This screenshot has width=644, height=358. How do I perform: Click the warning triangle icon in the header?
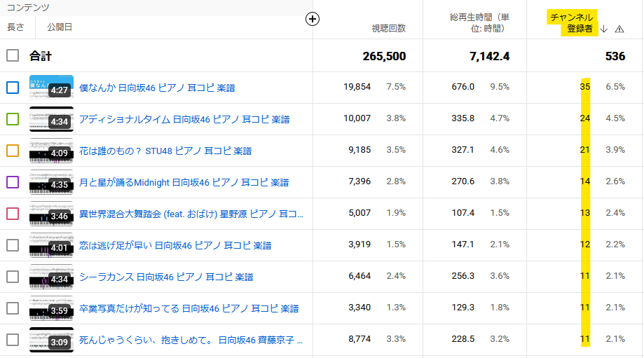[x=619, y=29]
